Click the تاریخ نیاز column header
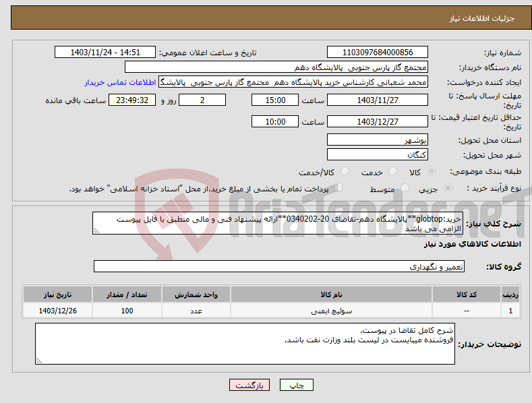Image resolution: width=532 pixels, height=403 pixels. click(58, 294)
